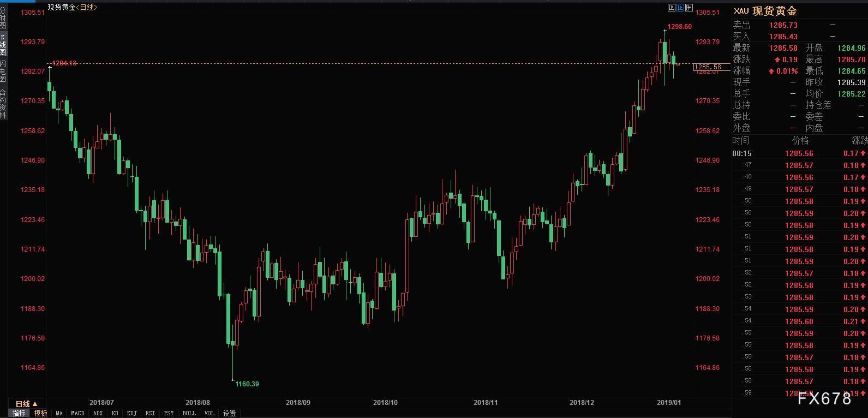This screenshot has width=868, height=418.
Task: Click the 现货黄金<日线> chart title
Action: coord(73,7)
